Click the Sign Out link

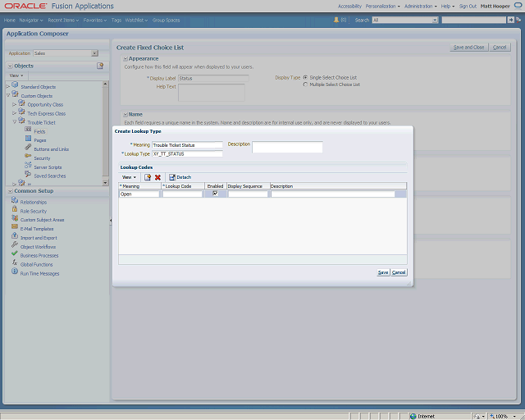(468, 6)
